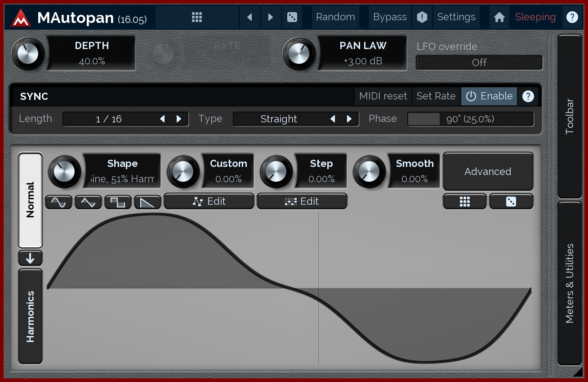Screen dimensions: 588x382
Task: Click the Step 0.00% value
Action: (321, 179)
